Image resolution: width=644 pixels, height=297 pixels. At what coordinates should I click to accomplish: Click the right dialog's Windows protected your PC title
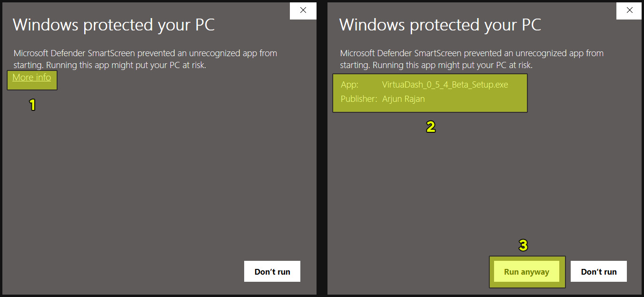[440, 25]
